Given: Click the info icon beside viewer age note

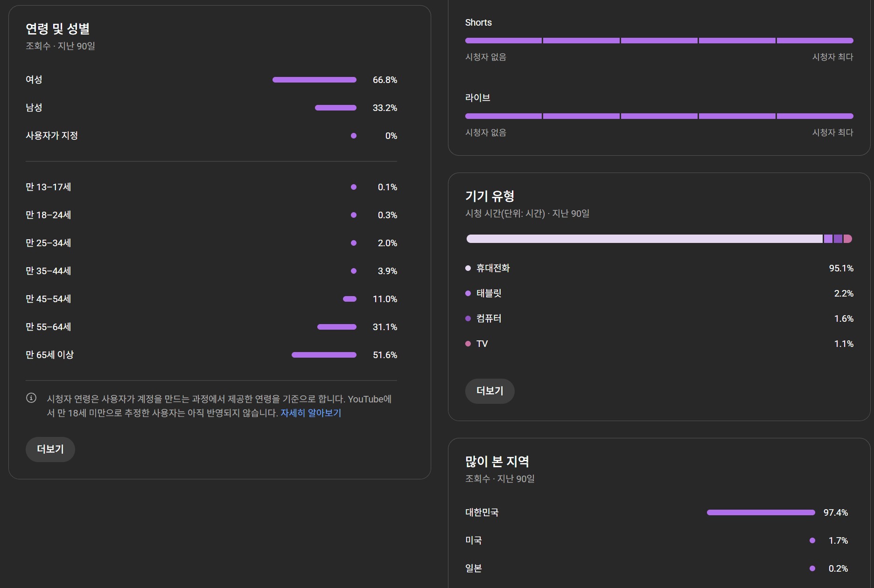Looking at the screenshot, I should click(31, 398).
